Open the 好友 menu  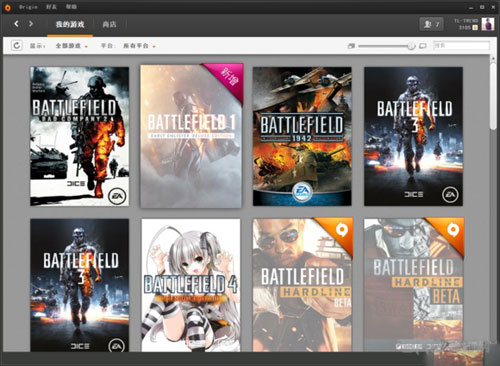[x=51, y=7]
